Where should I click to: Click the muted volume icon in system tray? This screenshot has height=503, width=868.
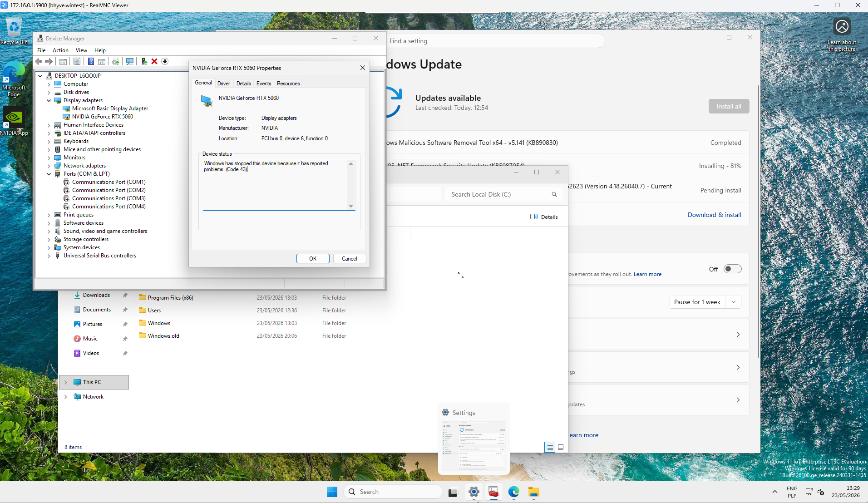[x=821, y=492]
